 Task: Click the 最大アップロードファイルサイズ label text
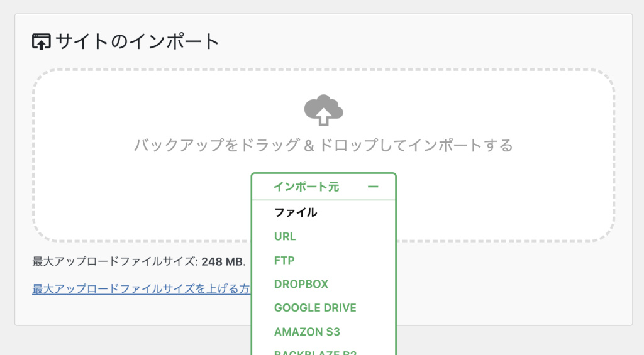click(x=114, y=261)
